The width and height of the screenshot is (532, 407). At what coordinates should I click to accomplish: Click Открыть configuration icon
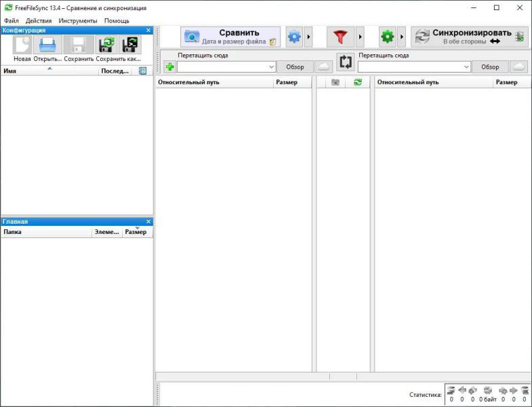(x=47, y=45)
